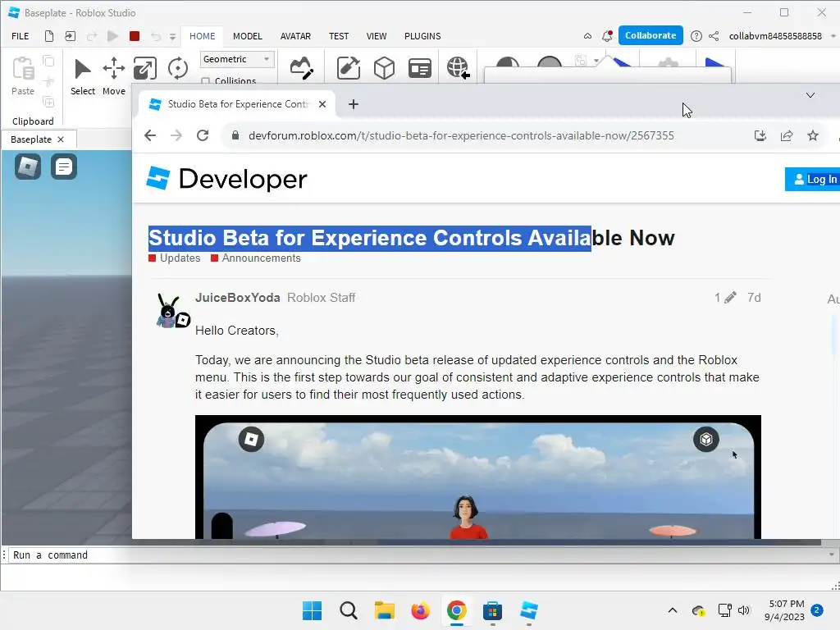Image resolution: width=840 pixels, height=630 pixels.
Task: Click the Stop red square button
Action: coord(135,36)
